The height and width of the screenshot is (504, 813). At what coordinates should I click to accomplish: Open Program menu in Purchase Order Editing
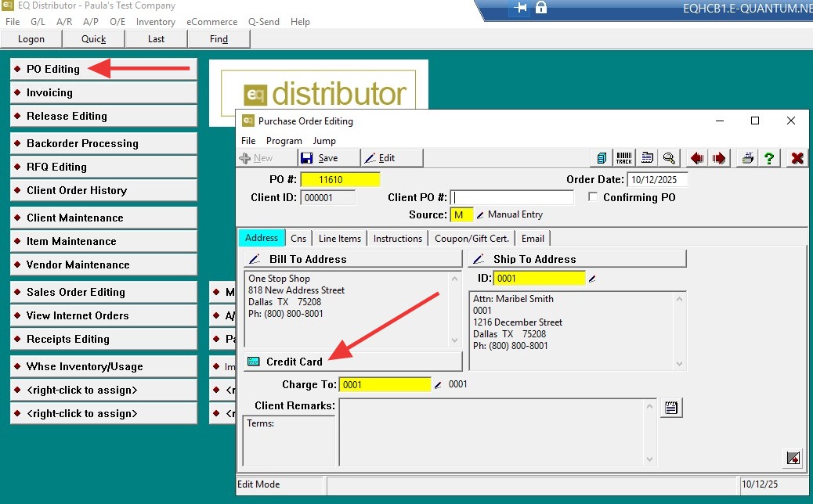(x=284, y=141)
